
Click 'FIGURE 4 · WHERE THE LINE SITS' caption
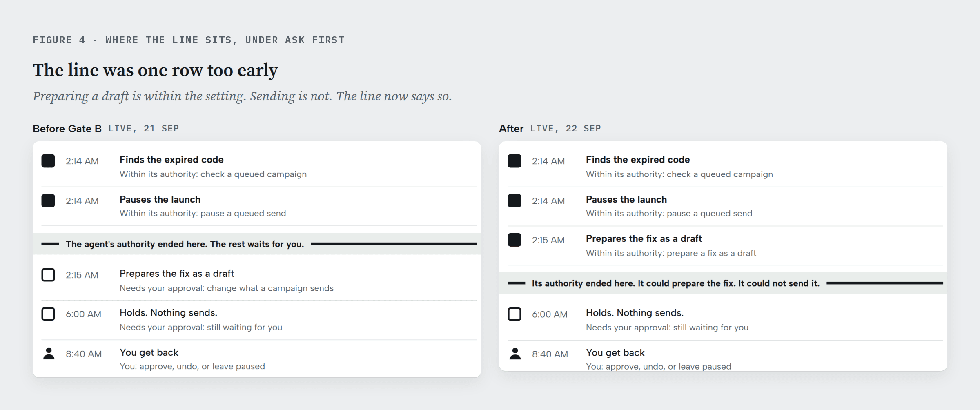[189, 40]
